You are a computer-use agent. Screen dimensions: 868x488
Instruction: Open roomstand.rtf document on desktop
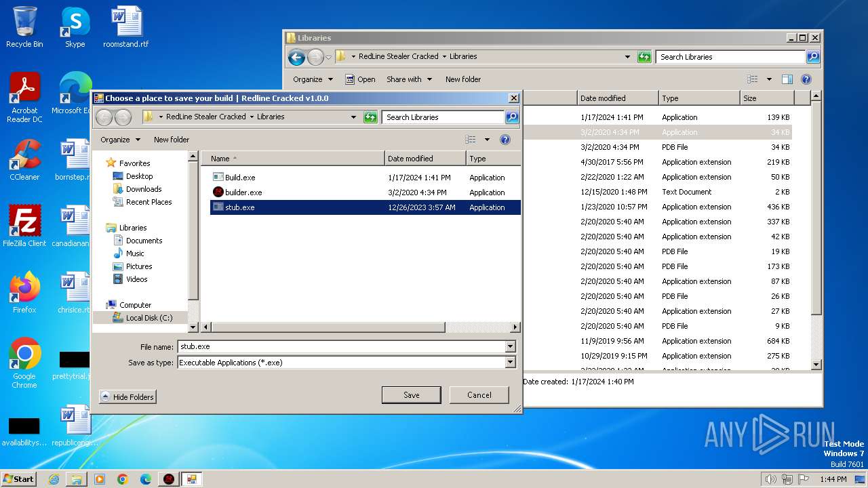pyautogui.click(x=126, y=27)
